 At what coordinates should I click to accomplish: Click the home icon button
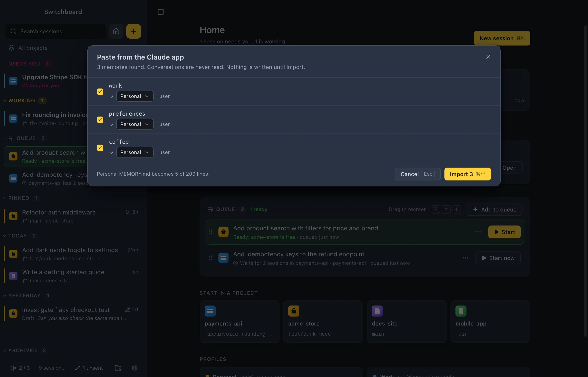point(116,31)
